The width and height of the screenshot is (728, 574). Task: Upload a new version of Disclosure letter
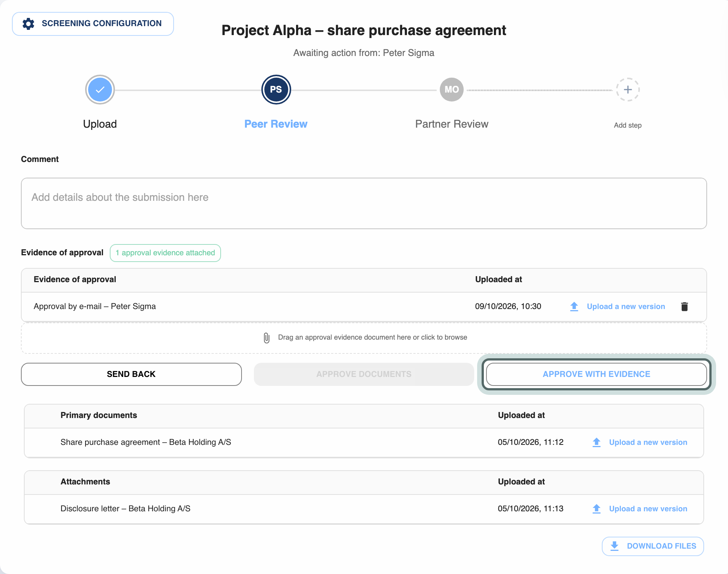click(648, 509)
